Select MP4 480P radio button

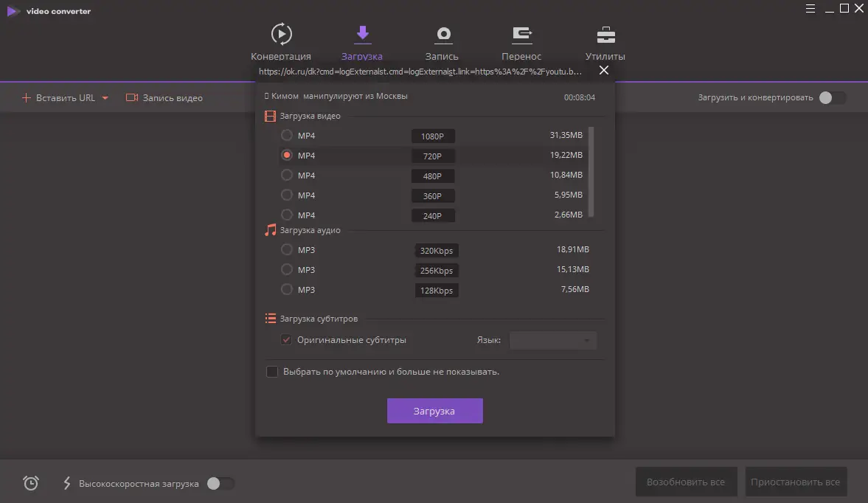286,175
